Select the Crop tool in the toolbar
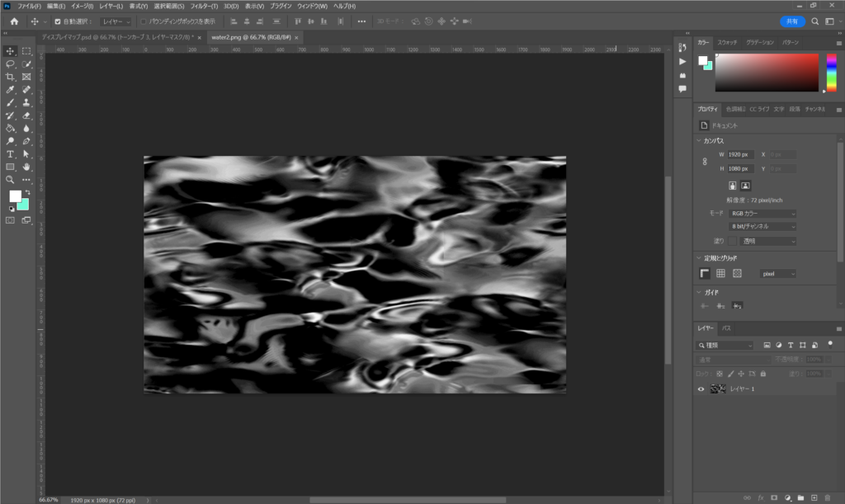This screenshot has height=504, width=845. [x=11, y=77]
